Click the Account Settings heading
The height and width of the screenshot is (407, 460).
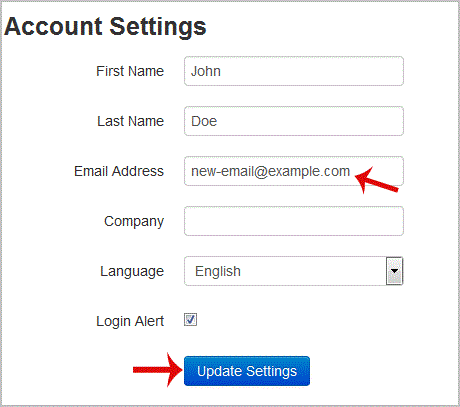coord(105,27)
